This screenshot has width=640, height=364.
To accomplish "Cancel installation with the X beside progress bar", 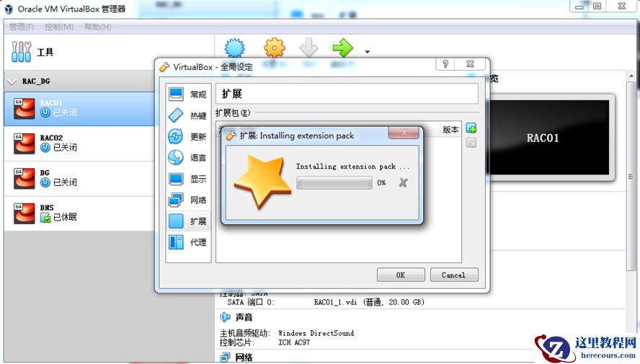I will click(404, 182).
